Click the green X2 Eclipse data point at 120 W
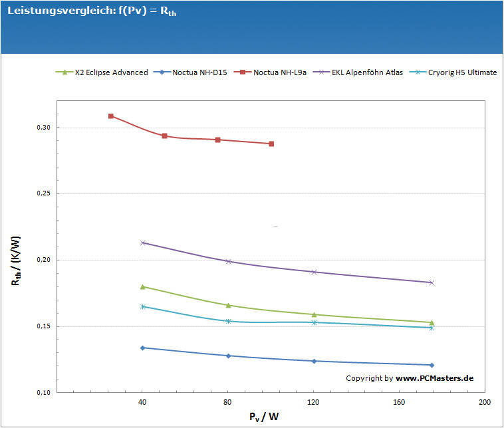 tap(315, 314)
